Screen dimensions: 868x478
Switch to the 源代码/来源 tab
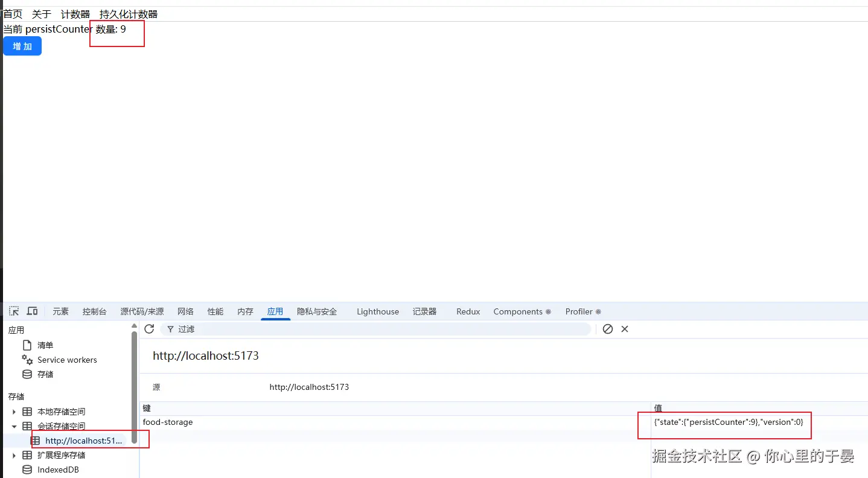(x=142, y=311)
